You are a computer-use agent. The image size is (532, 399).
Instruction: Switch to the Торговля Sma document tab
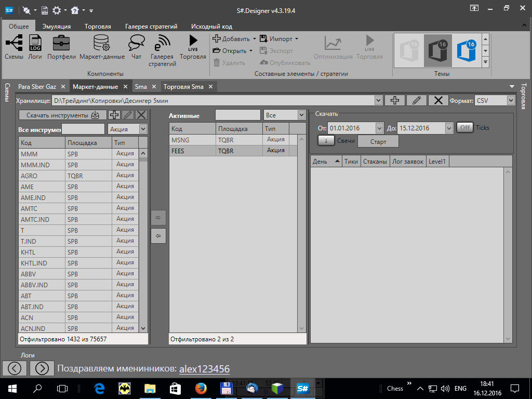click(183, 87)
